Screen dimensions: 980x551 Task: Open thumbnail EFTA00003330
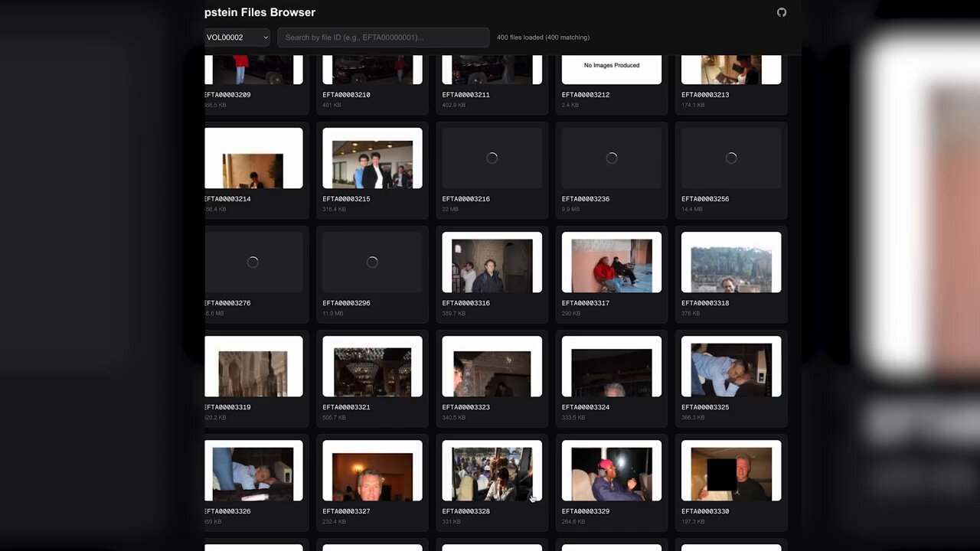click(731, 470)
